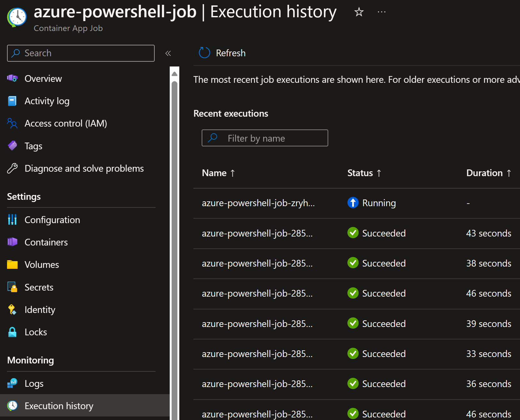Sort executions by the Status column

coord(364,173)
